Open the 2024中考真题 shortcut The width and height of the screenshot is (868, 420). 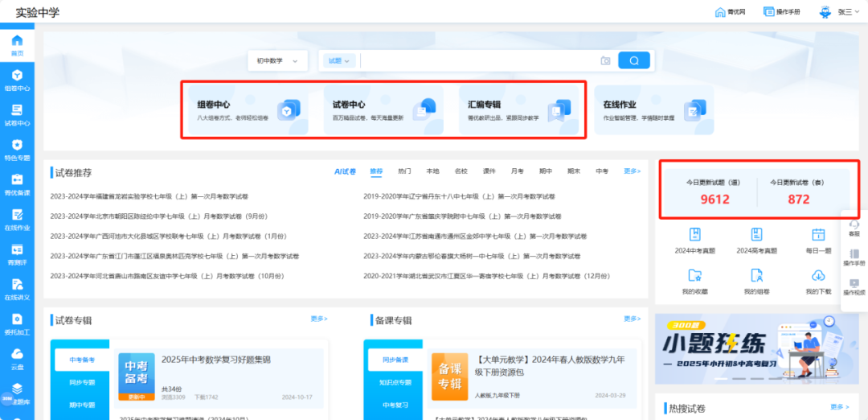coord(694,241)
